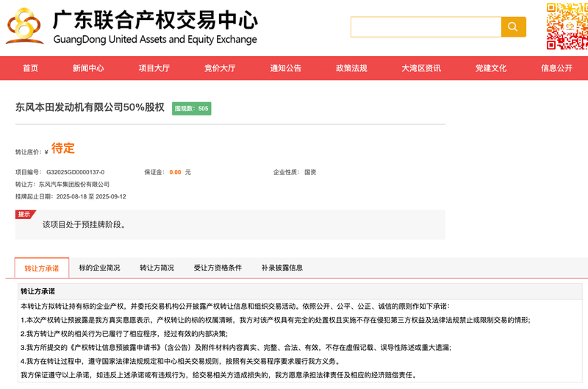Go to 项目大厅 navigation item
Viewport: 588px width, 389px height.
tap(154, 68)
